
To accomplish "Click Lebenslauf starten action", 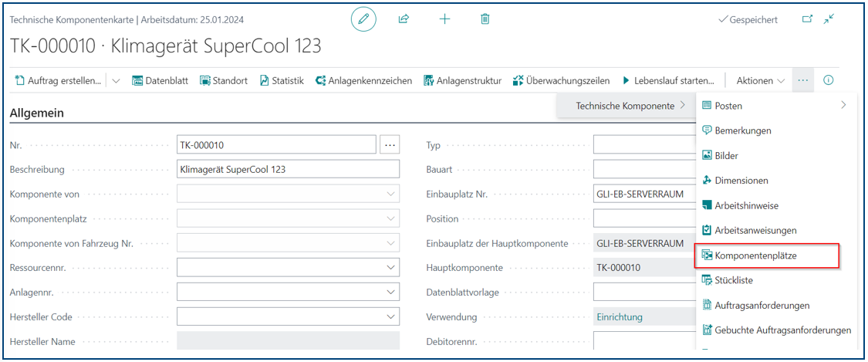I will (667, 81).
